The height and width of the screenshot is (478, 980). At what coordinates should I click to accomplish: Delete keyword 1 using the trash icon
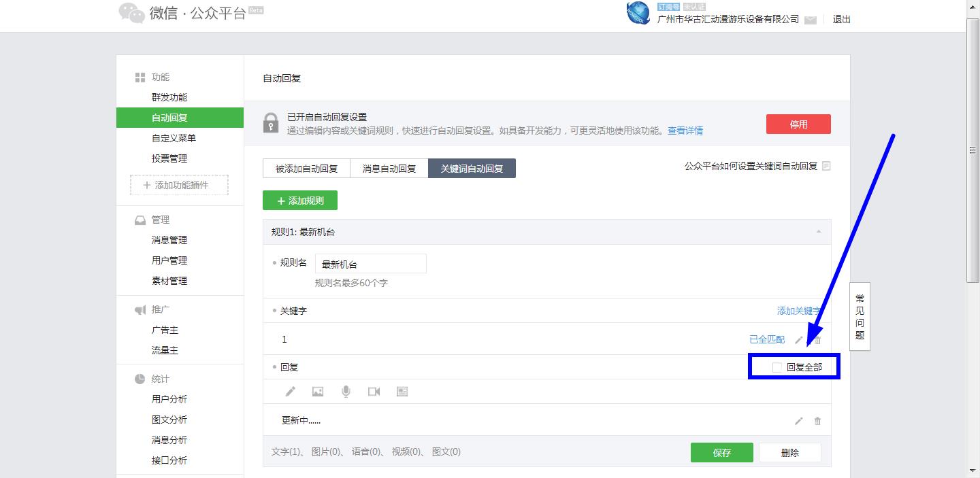coord(817,339)
